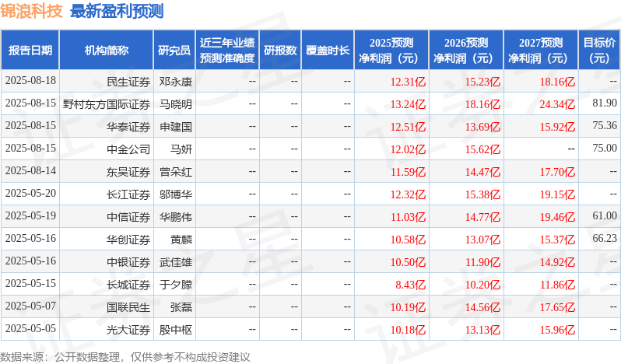621x364 pixels.
Task: Click the 研究员 column header
Action: pos(174,51)
